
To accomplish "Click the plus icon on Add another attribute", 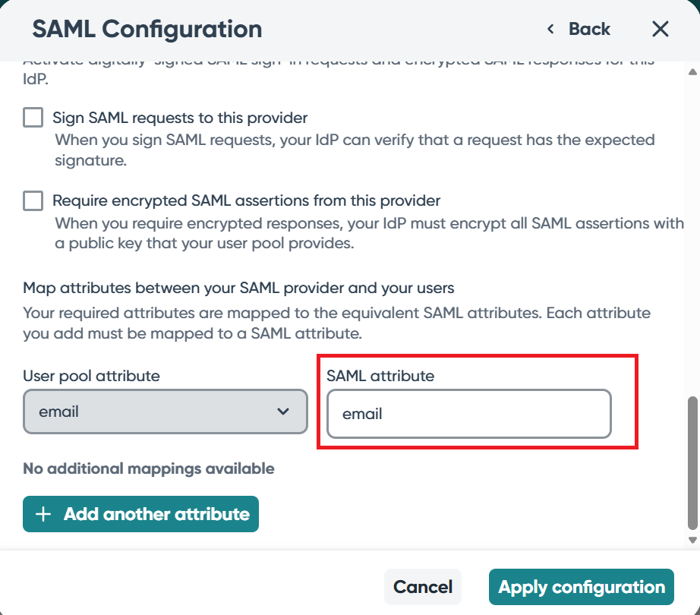I will (43, 514).
